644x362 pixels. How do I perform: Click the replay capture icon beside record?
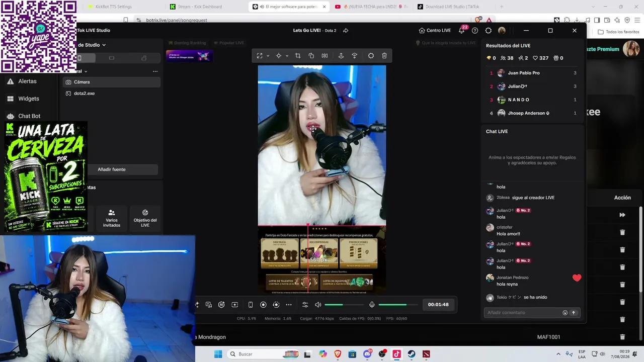point(276,305)
